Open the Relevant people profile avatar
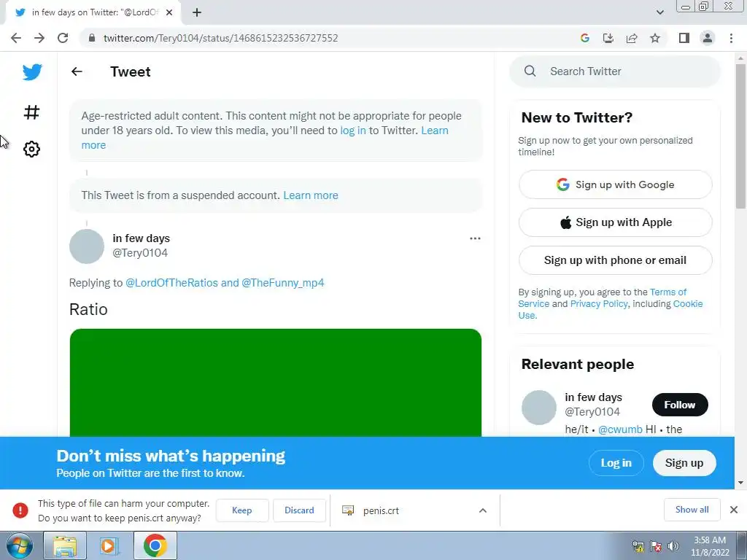This screenshot has width=747, height=560. 539,408
